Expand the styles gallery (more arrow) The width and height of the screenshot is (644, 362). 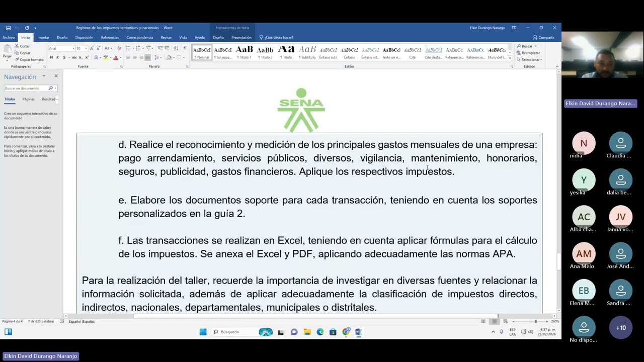click(510, 58)
